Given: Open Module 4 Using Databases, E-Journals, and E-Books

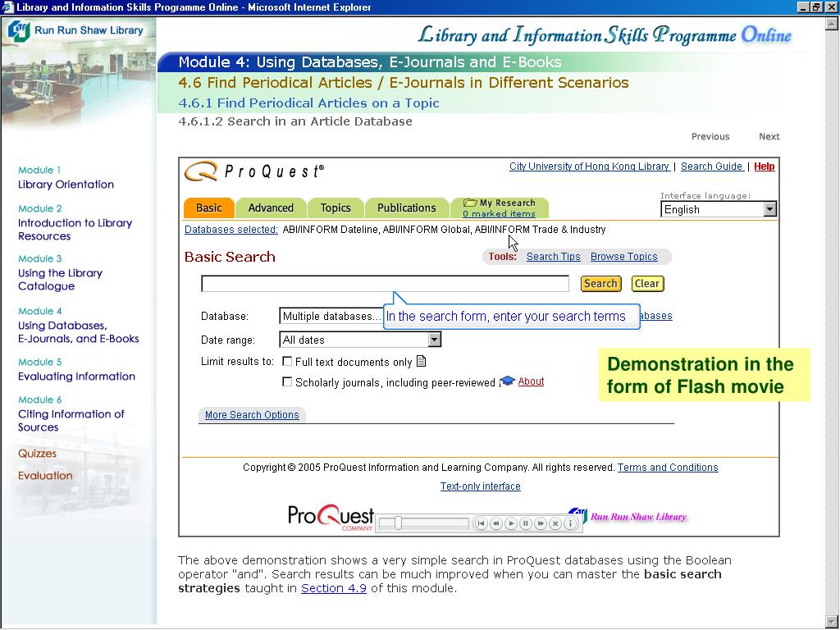Looking at the screenshot, I should [x=78, y=325].
